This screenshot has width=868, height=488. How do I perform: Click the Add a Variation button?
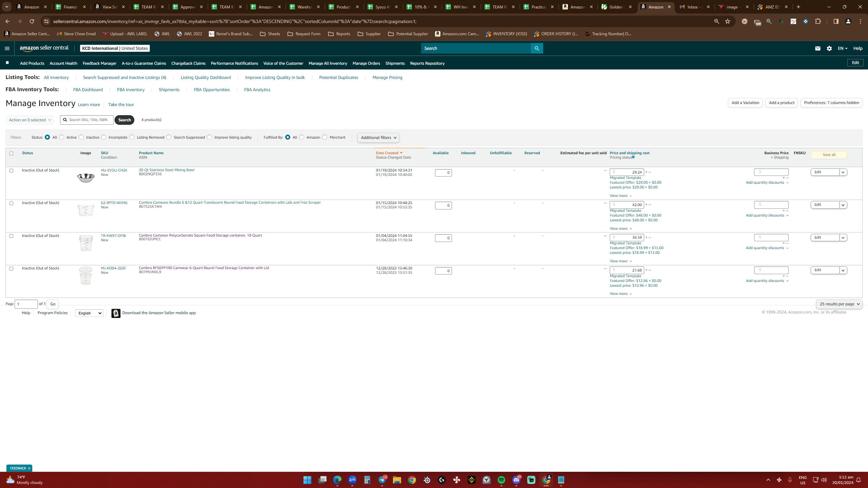[745, 103]
